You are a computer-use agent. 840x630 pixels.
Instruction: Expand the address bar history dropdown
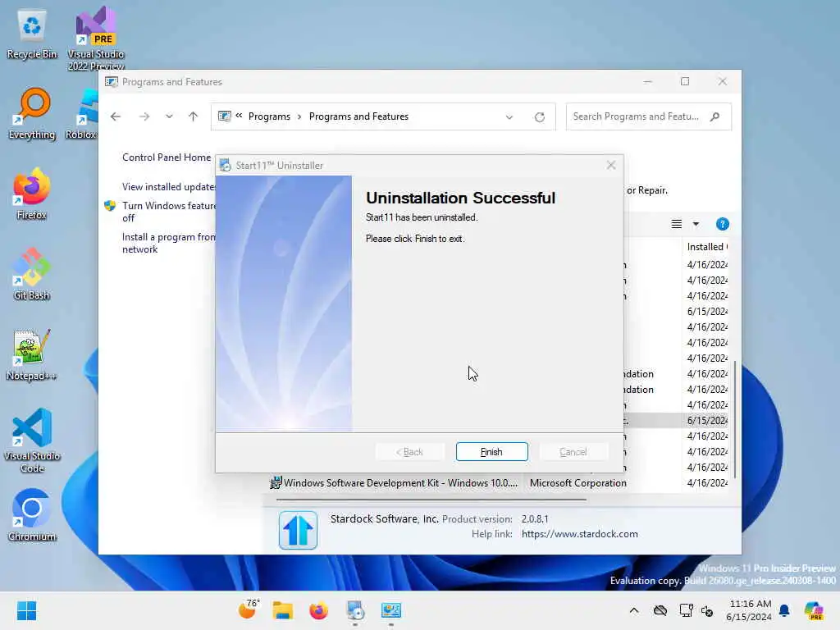[x=509, y=116]
